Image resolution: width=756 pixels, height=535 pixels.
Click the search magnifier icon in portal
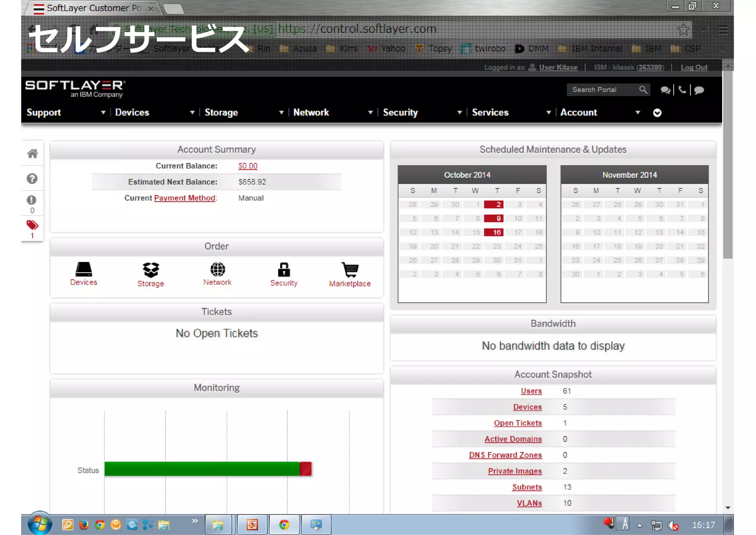(643, 90)
